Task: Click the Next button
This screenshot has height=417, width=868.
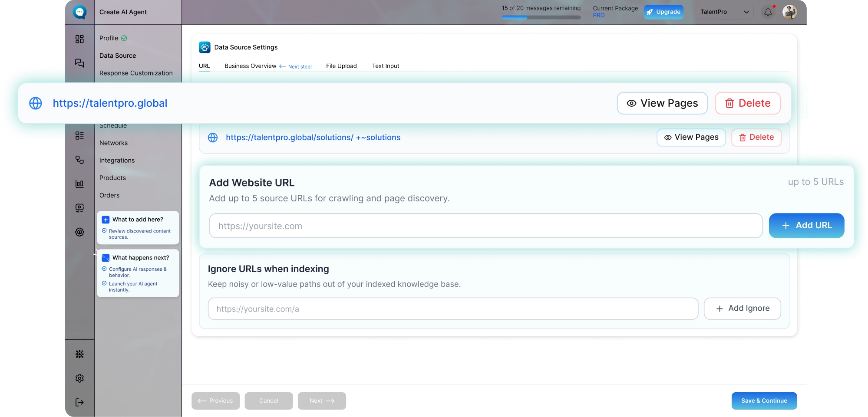Action: (322, 401)
